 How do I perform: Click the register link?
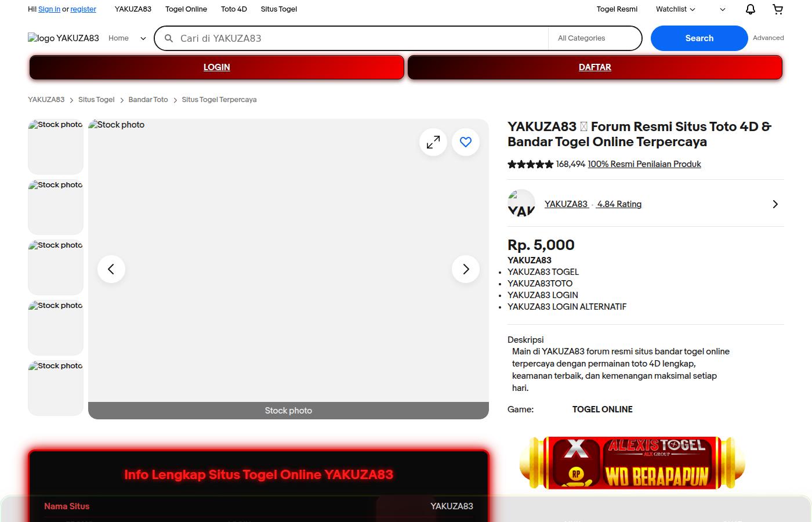click(84, 9)
